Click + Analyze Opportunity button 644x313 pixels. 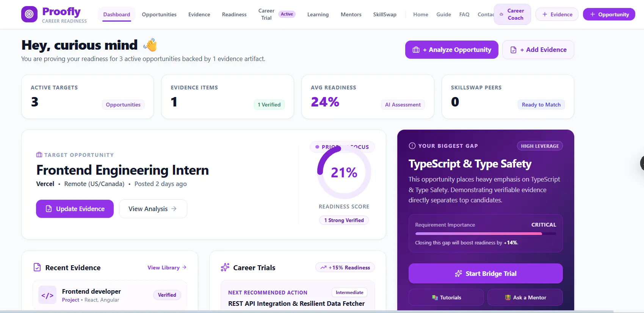pos(452,50)
